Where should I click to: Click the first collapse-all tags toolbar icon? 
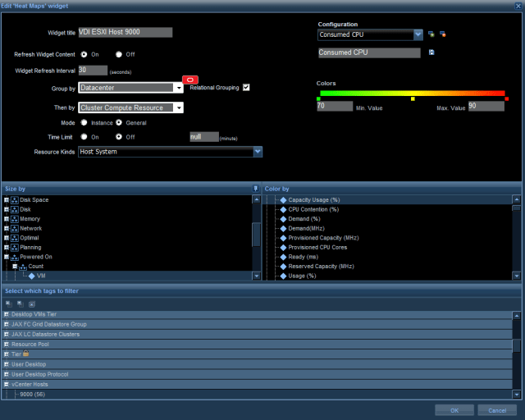pos(7,303)
